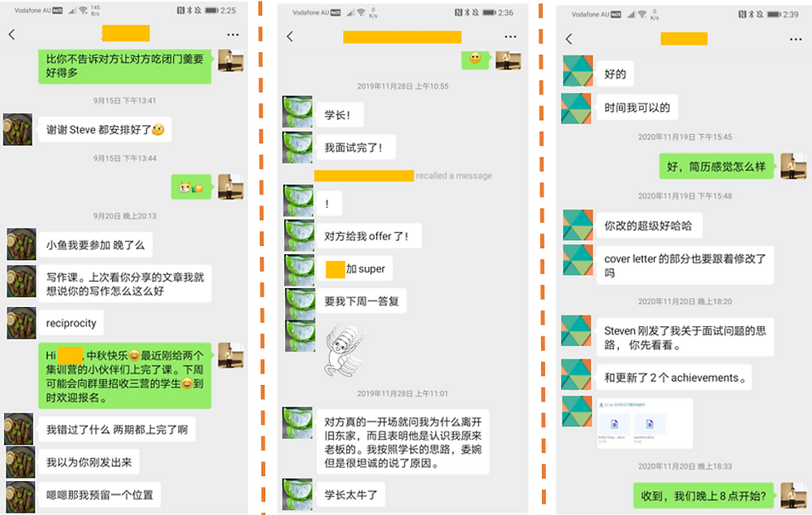Tap 'cover letter' question message bubble
This screenshot has height=515, width=812.
685,266
